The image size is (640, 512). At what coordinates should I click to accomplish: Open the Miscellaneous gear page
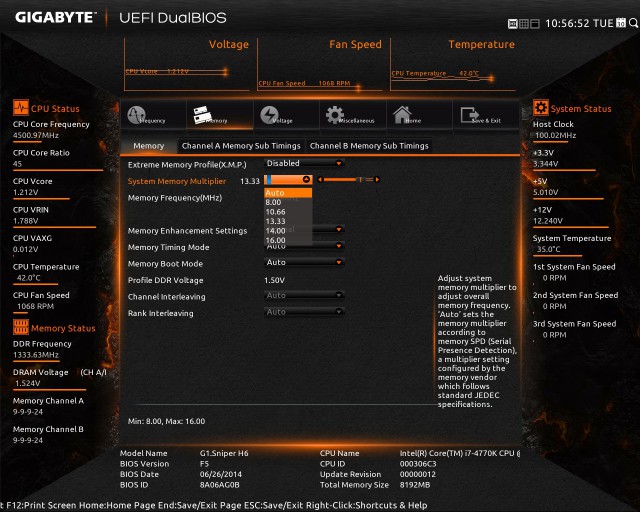353,115
